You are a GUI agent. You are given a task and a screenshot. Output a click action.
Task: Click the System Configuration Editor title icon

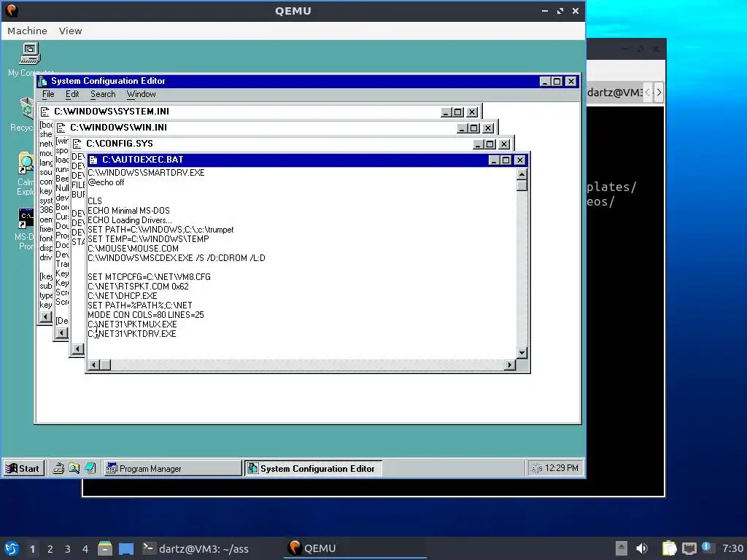point(43,82)
